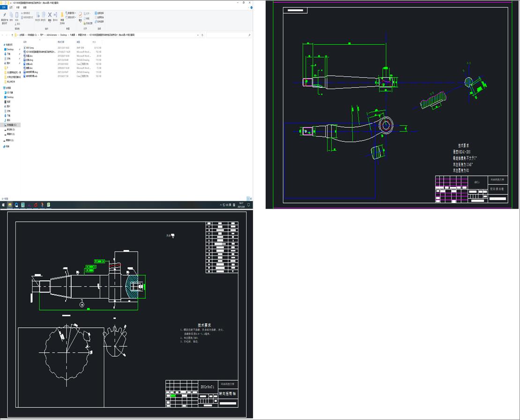520x420 pixels.
Task: Select the KD1060 Word document sized 152 KB
Action: coord(40,52)
